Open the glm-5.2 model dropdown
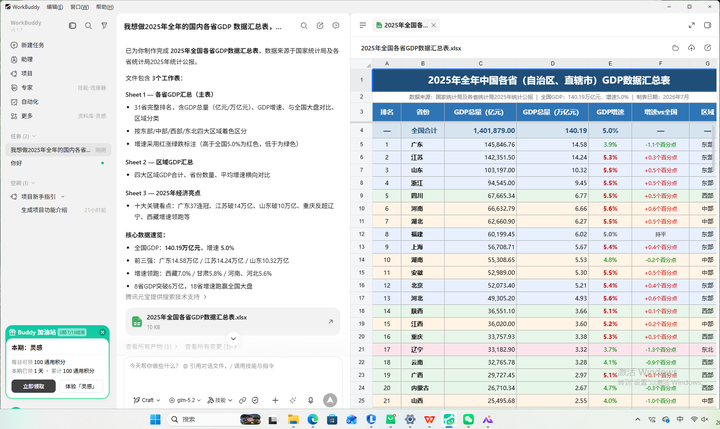Viewport: 720px width, 429px height. click(185, 400)
